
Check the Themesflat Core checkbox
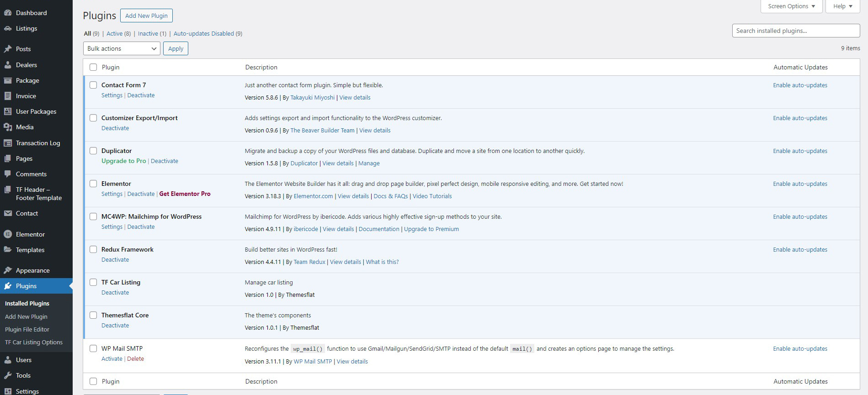click(x=93, y=315)
